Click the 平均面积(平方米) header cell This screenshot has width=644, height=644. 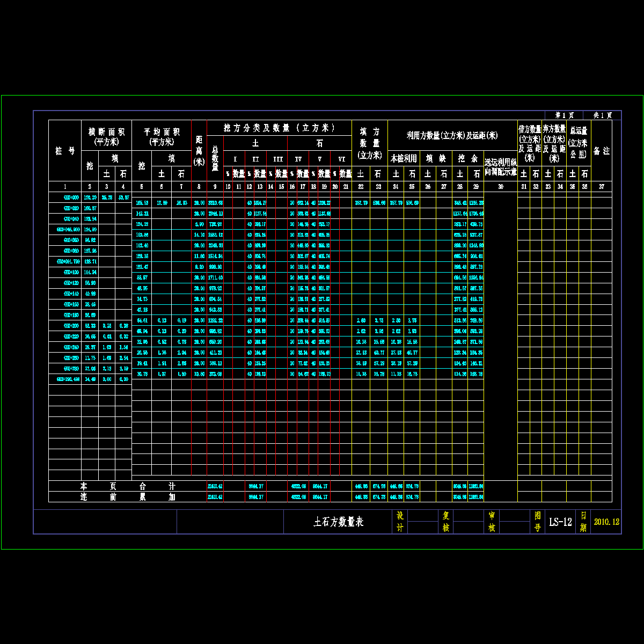coord(162,136)
